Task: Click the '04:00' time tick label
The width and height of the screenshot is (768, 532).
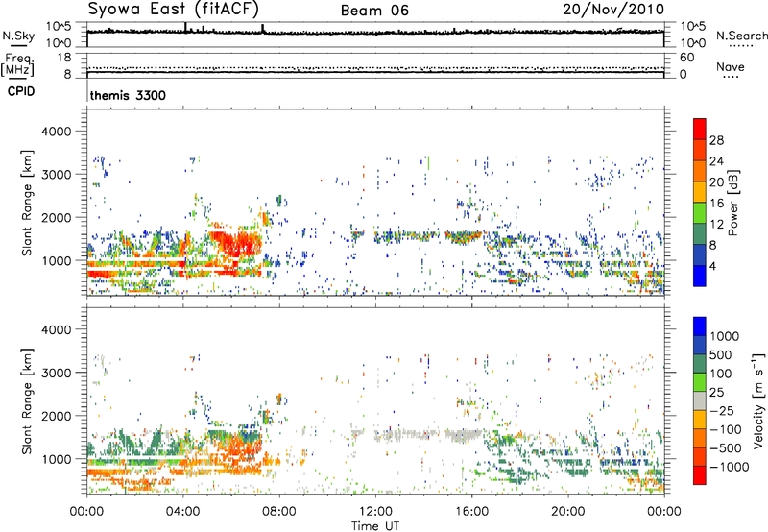Action: [x=183, y=512]
